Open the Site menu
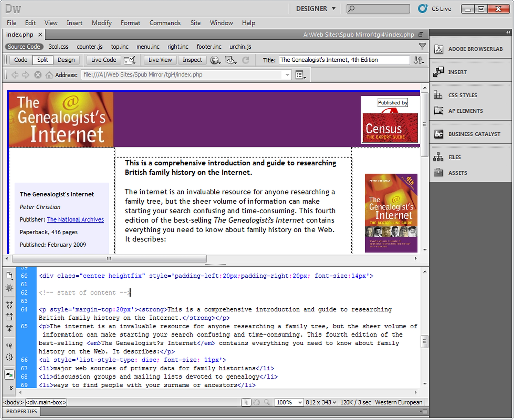Image resolution: width=514 pixels, height=420 pixels. (x=196, y=23)
